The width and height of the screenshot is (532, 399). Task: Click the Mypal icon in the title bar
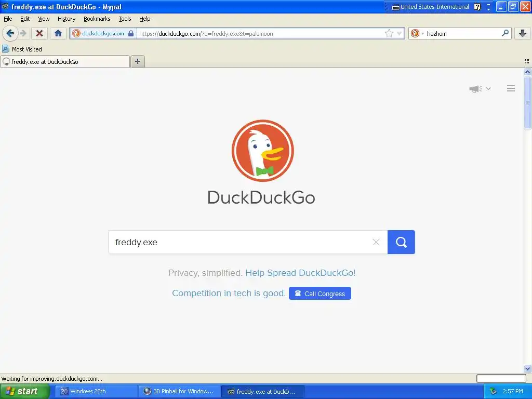pos(5,6)
